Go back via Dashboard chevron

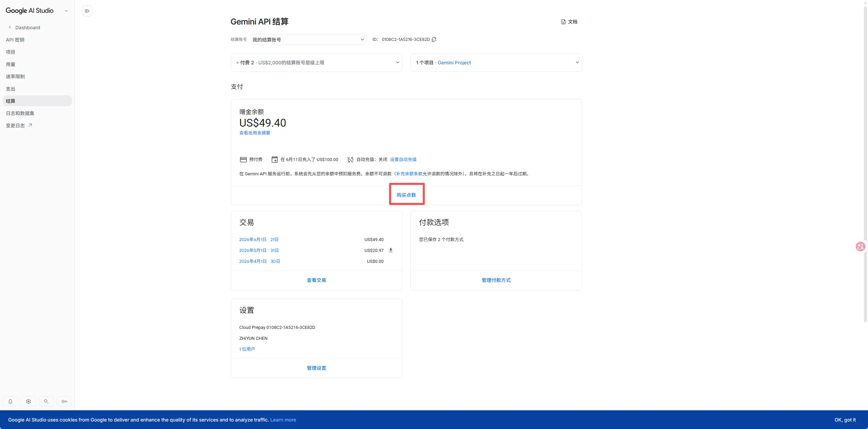(10, 27)
